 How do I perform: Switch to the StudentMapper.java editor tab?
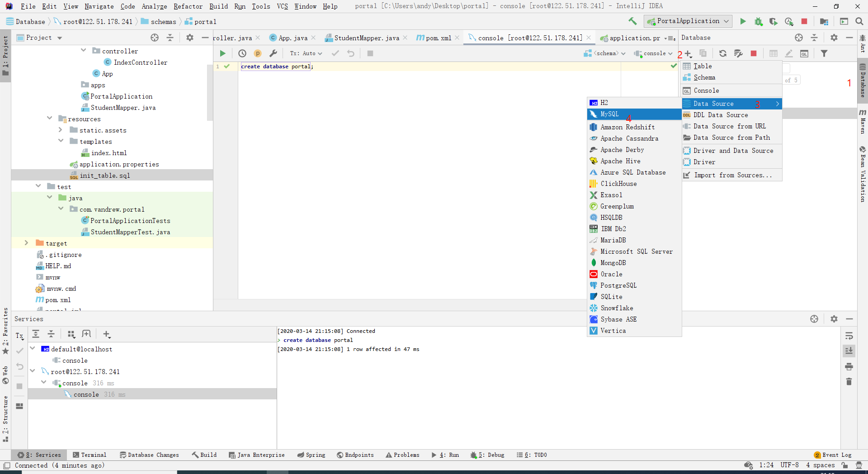coord(367,38)
